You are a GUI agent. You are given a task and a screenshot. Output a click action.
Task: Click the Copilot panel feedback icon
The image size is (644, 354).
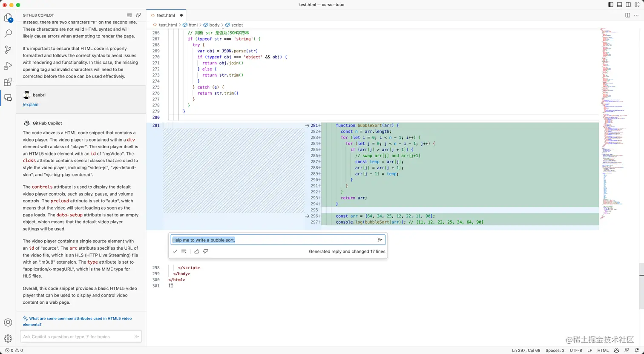138,15
